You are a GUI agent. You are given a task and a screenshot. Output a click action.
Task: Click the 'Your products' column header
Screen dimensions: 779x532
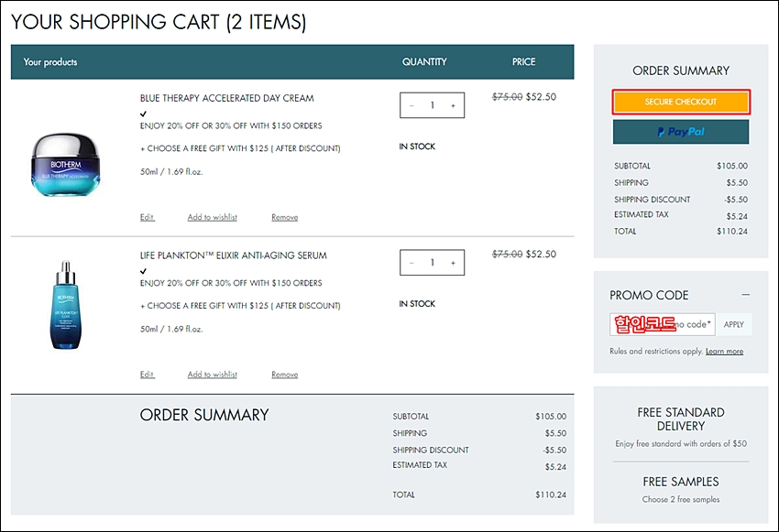50,62
